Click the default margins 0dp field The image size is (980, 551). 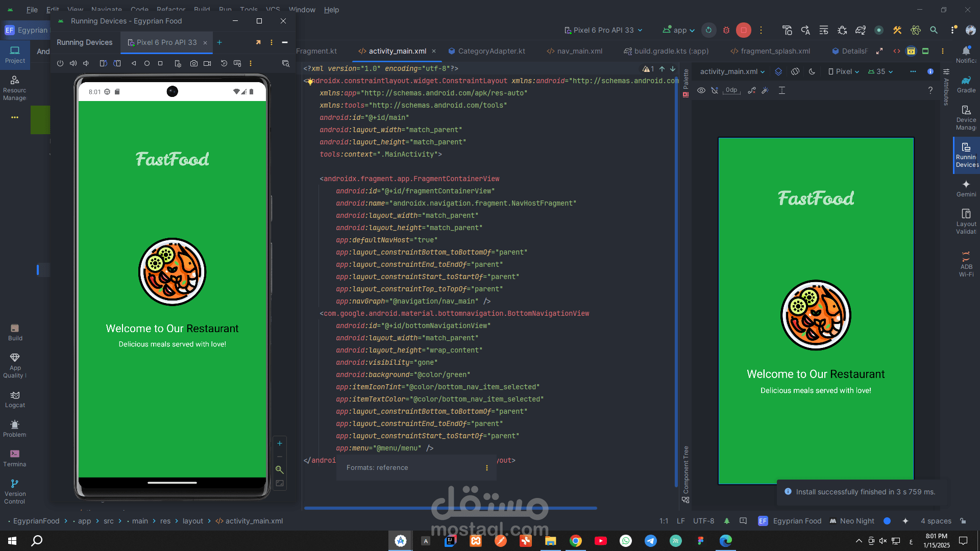pos(731,90)
